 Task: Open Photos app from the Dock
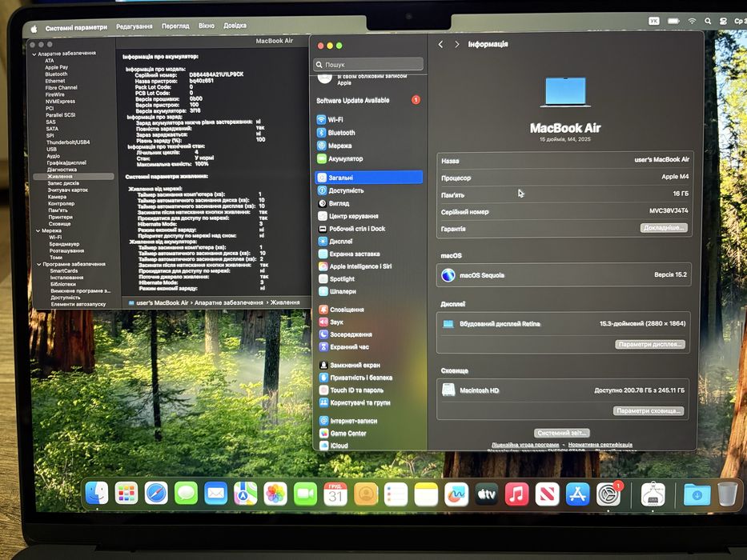pos(275,494)
